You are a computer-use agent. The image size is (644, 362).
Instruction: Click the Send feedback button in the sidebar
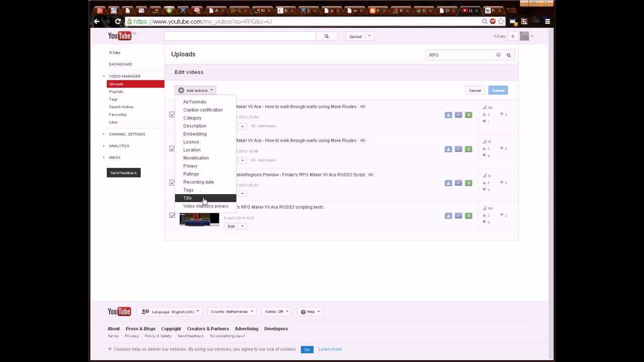pyautogui.click(x=123, y=173)
